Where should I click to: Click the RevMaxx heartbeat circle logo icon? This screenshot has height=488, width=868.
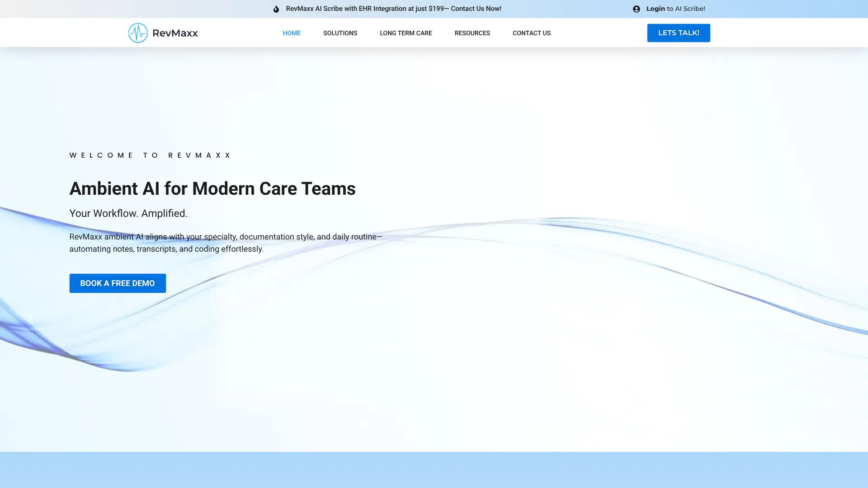tap(138, 33)
